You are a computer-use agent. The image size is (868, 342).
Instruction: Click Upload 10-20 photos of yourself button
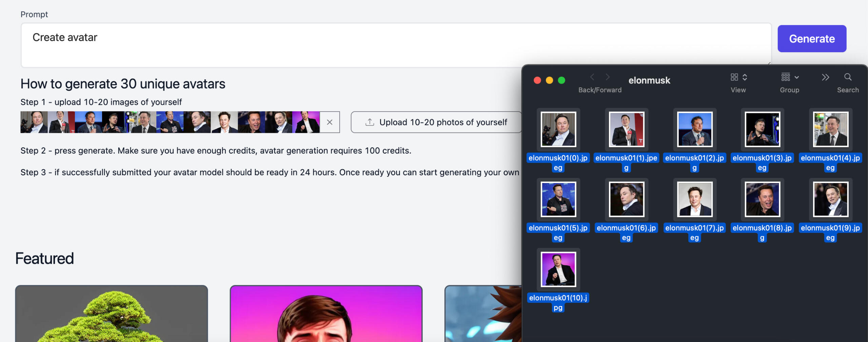click(436, 122)
